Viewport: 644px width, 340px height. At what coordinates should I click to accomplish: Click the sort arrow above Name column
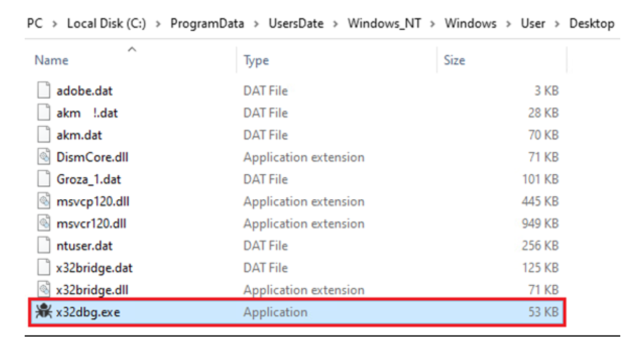pos(132,49)
